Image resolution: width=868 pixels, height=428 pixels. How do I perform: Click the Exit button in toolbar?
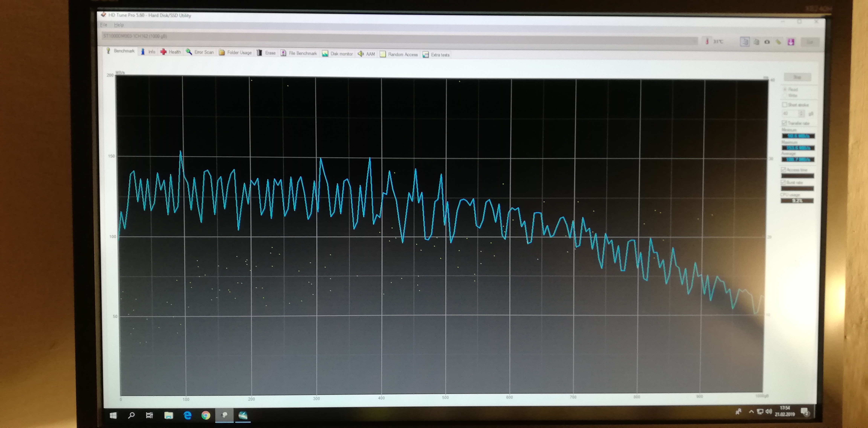click(810, 42)
